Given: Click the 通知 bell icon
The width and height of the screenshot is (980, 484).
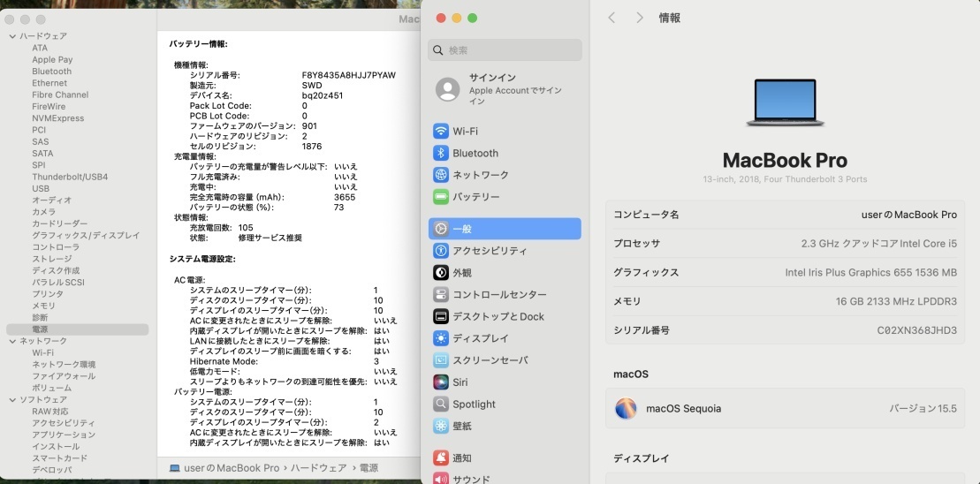Looking at the screenshot, I should click(441, 458).
